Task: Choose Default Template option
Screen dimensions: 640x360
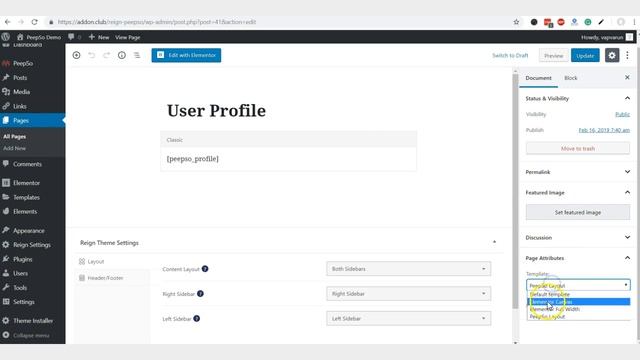Action: tap(579, 294)
